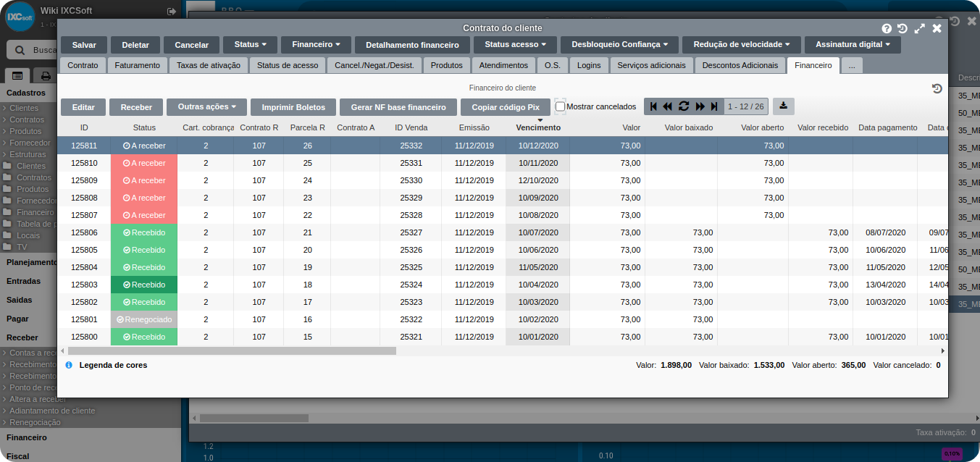Switch to the Descontos Adicionais tab
The height and width of the screenshot is (462, 980).
click(x=740, y=65)
